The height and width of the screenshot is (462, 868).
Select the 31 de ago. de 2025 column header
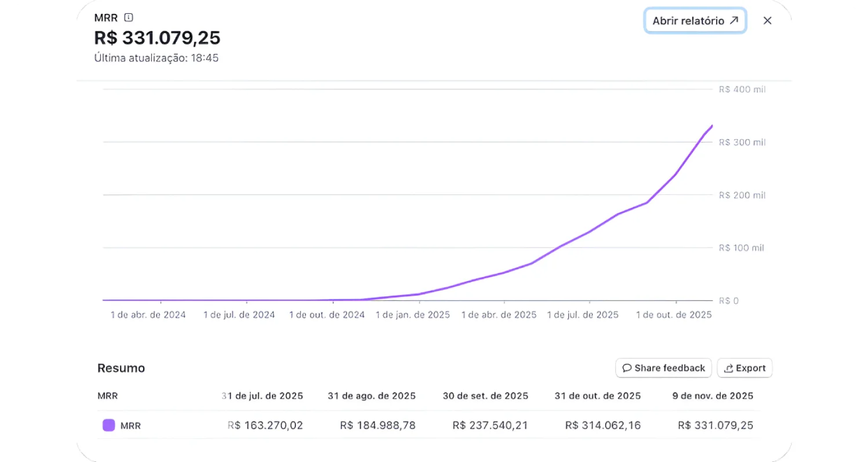[371, 396]
